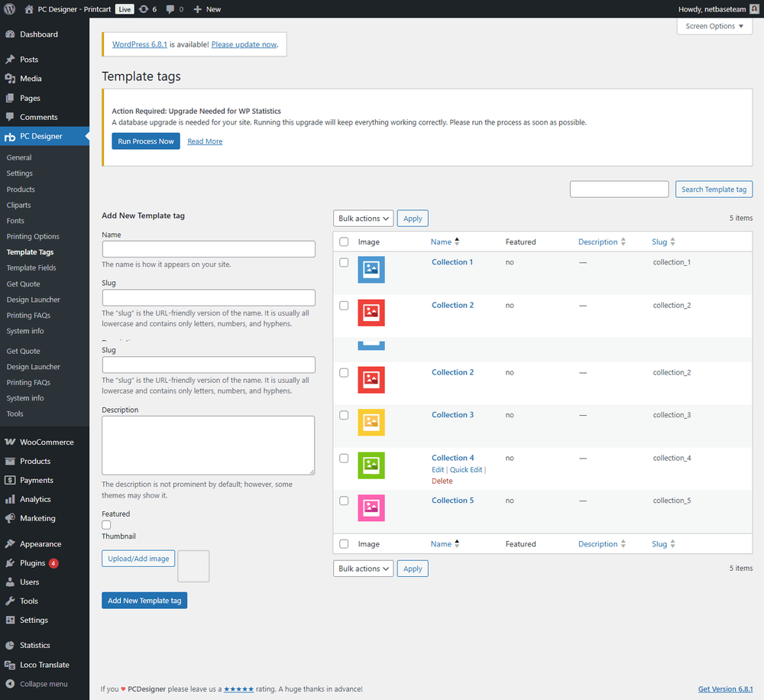Open the top Bulk actions dropdown
The height and width of the screenshot is (700, 764).
(x=363, y=219)
